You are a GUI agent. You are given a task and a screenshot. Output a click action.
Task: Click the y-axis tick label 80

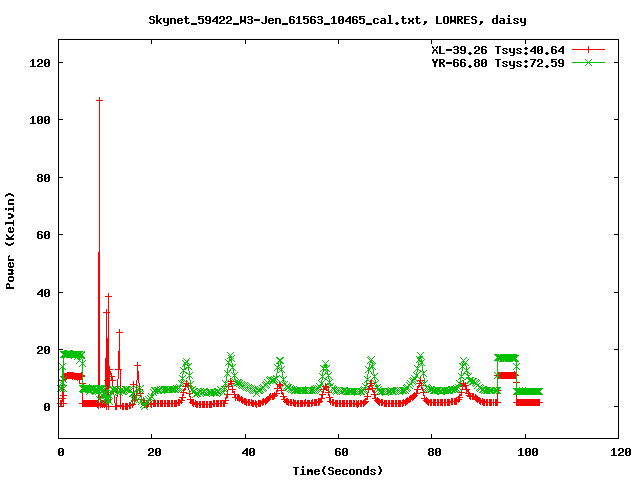click(43, 178)
